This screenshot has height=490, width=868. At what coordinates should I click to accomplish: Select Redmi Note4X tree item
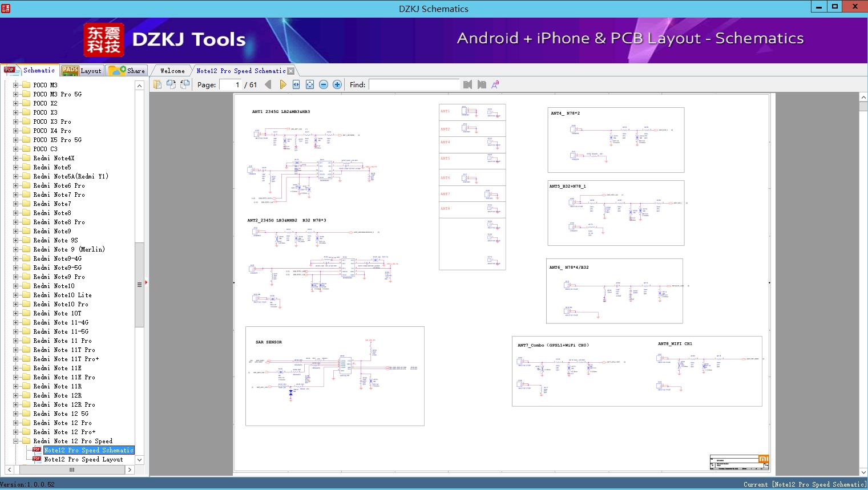tap(54, 158)
